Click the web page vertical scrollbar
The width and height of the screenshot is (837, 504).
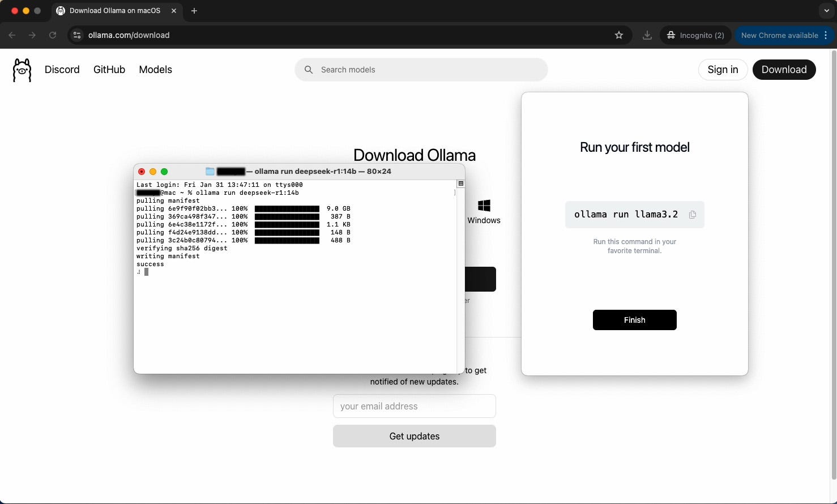click(833, 265)
